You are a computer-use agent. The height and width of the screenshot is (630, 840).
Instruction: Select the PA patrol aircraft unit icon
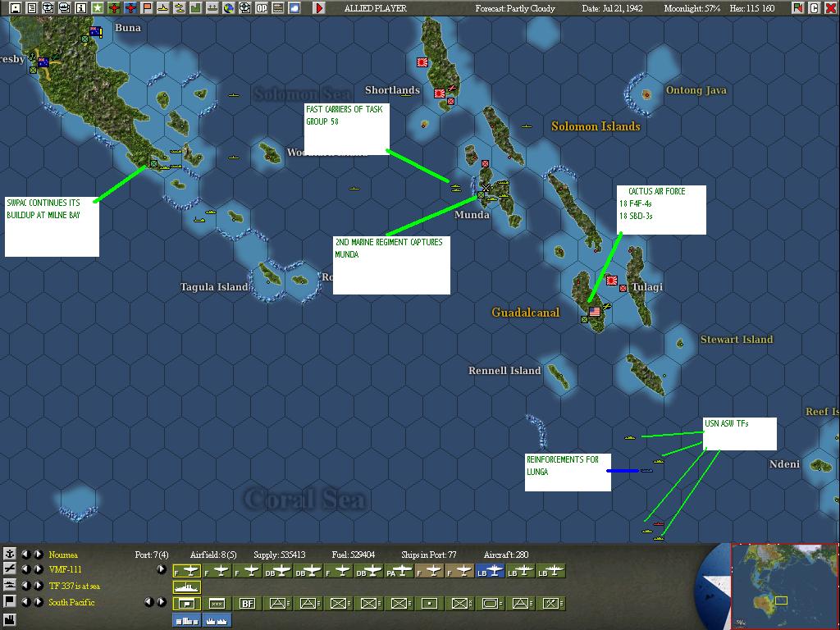[399, 571]
